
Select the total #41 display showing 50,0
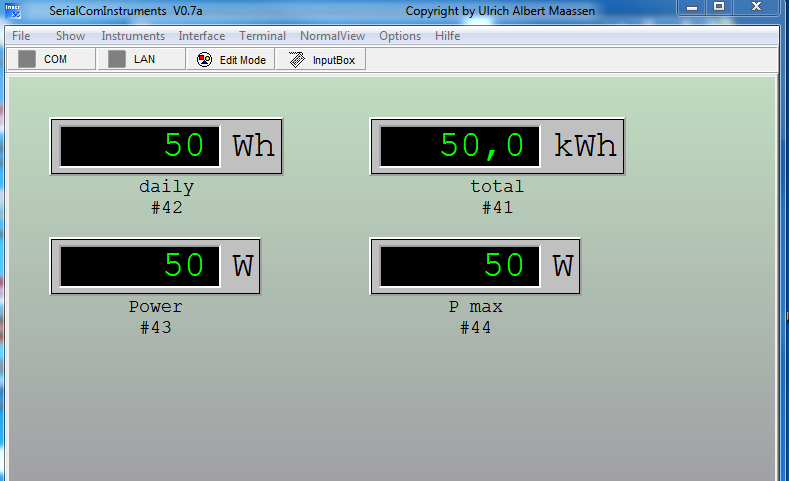tap(460, 146)
